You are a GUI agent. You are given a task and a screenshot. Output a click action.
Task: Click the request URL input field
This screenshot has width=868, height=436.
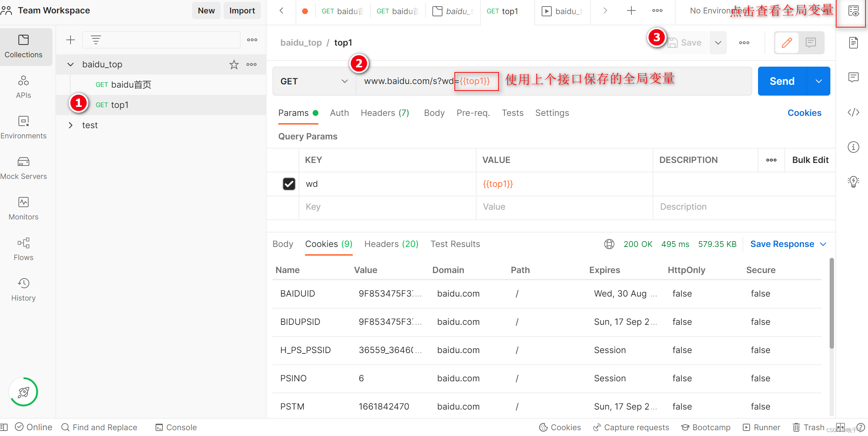tap(554, 81)
